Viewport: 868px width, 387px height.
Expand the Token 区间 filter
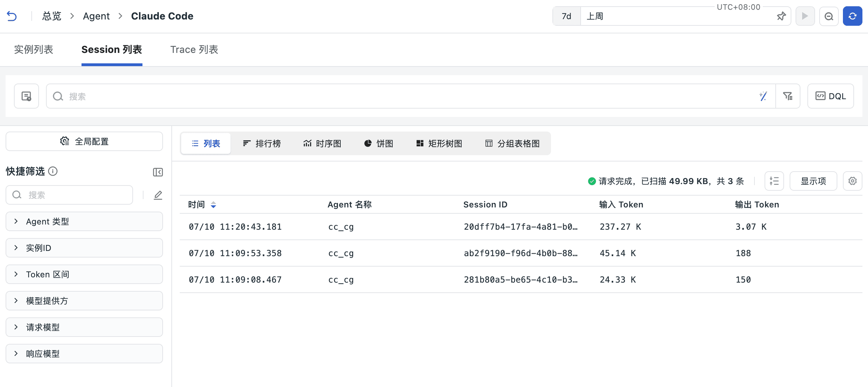tap(84, 274)
